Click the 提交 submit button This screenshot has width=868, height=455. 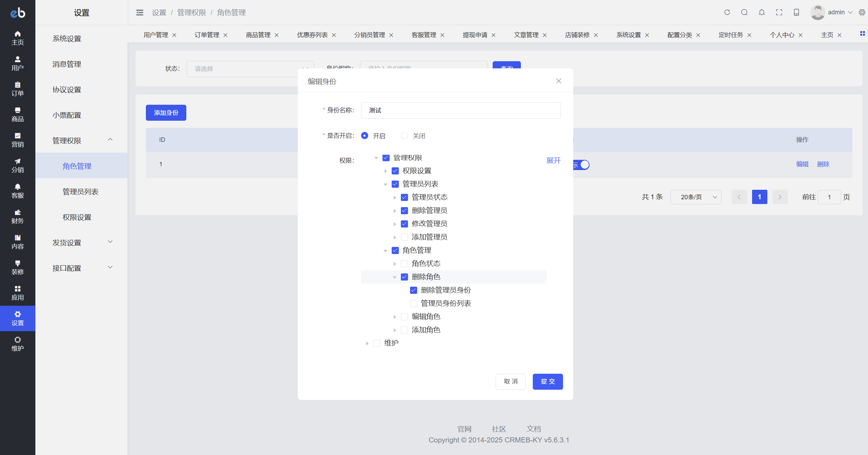click(x=547, y=382)
